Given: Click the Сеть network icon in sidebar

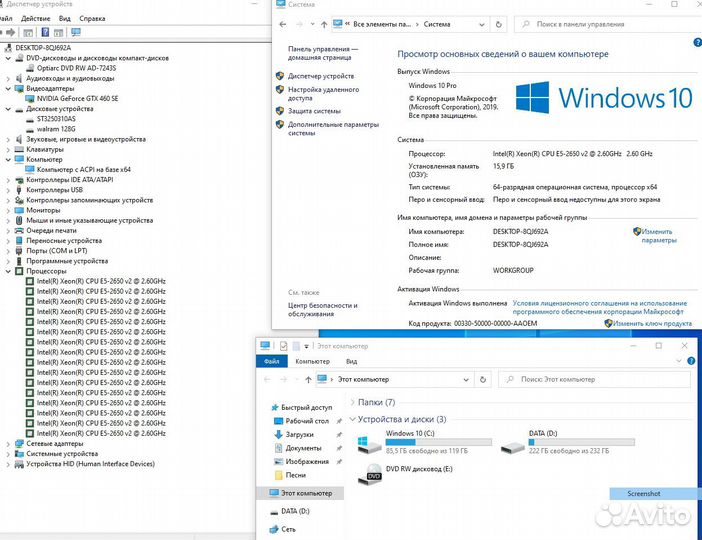Looking at the screenshot, I should [x=274, y=529].
